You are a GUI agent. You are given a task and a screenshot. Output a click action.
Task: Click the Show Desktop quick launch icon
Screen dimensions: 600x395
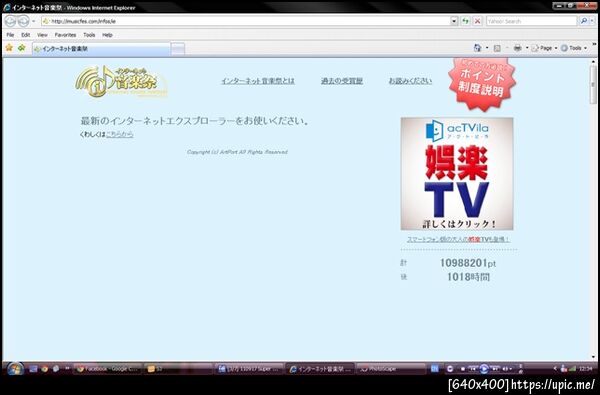[x=33, y=369]
